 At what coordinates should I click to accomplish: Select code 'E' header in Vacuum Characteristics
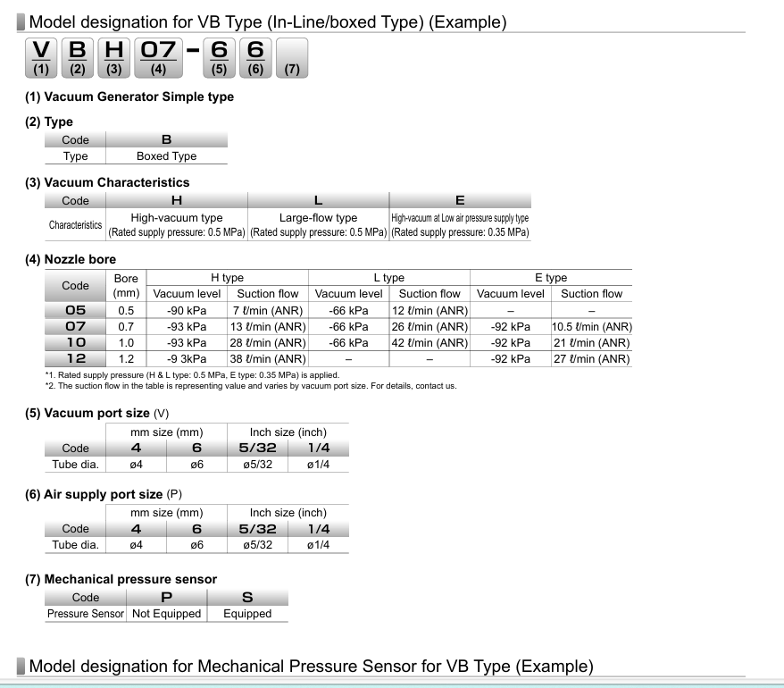[x=460, y=201]
